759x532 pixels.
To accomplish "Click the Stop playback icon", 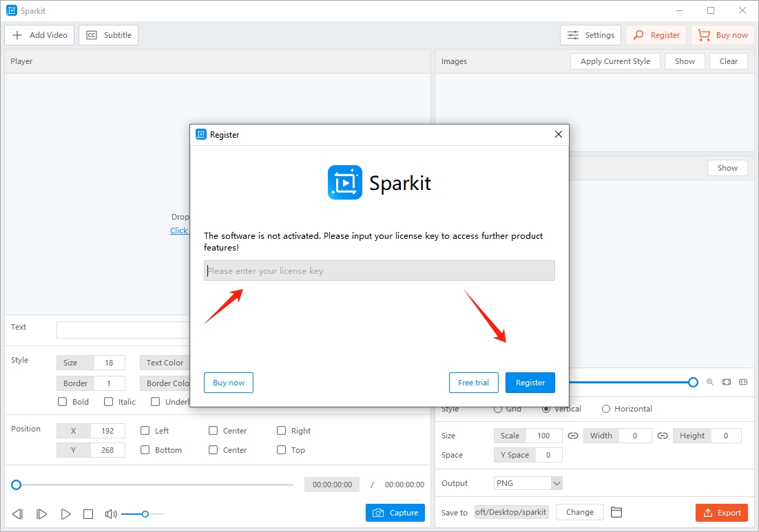I will click(88, 513).
